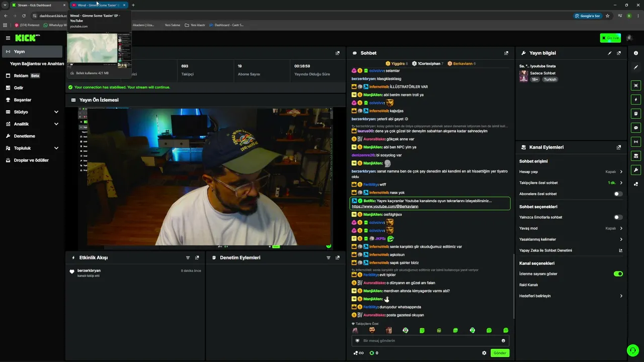Toggle Yalnızca Emotlarla sohbet switch

[618, 217]
